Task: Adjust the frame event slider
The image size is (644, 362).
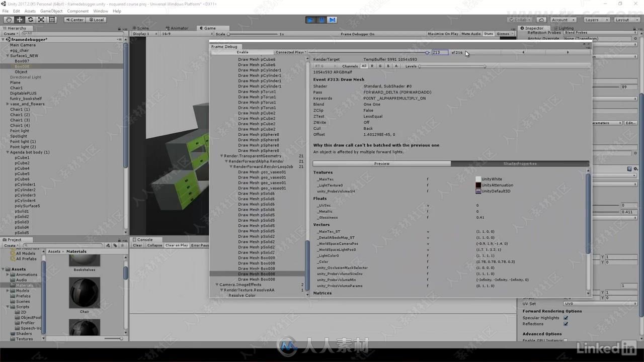Action: pos(368,52)
